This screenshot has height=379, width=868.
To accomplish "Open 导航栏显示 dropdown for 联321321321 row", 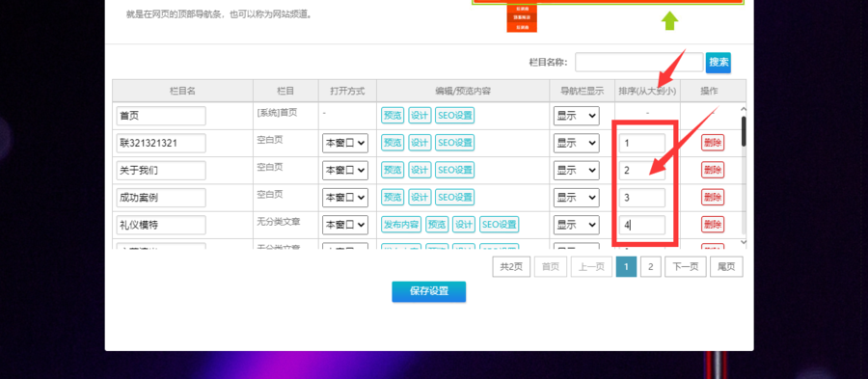I will (577, 144).
